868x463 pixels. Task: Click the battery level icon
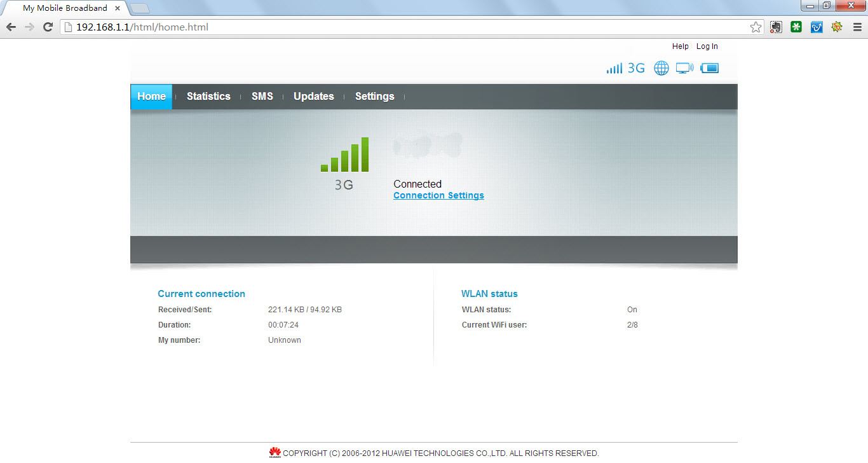point(709,68)
